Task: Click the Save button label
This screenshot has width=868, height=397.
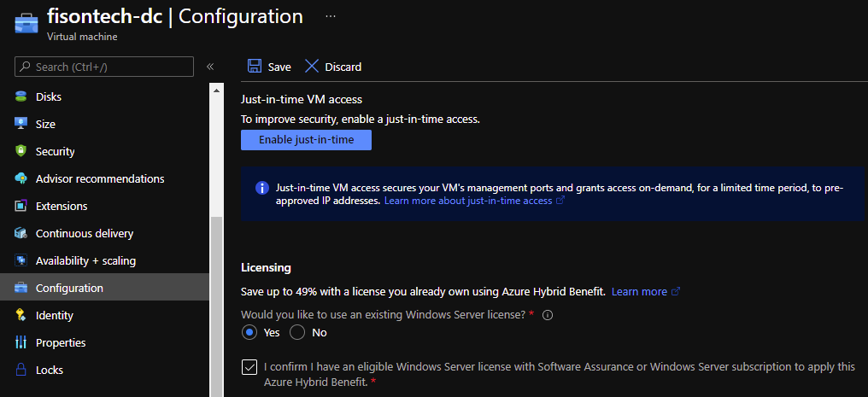Action: [279, 67]
